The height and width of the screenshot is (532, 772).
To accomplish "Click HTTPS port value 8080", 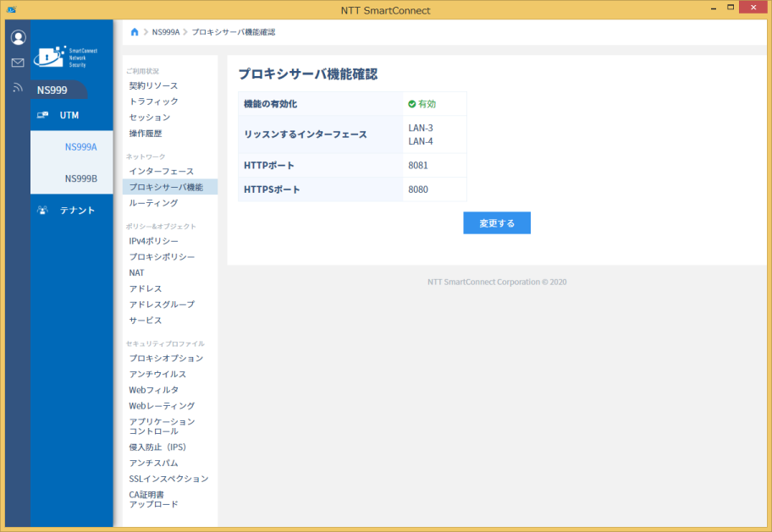I will [x=418, y=189].
